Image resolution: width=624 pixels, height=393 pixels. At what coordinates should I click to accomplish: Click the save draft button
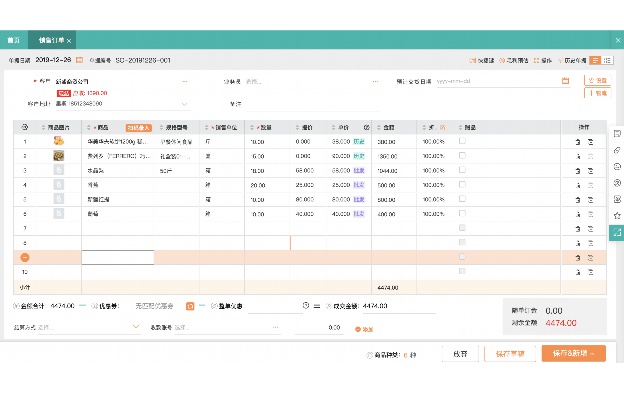coord(510,354)
